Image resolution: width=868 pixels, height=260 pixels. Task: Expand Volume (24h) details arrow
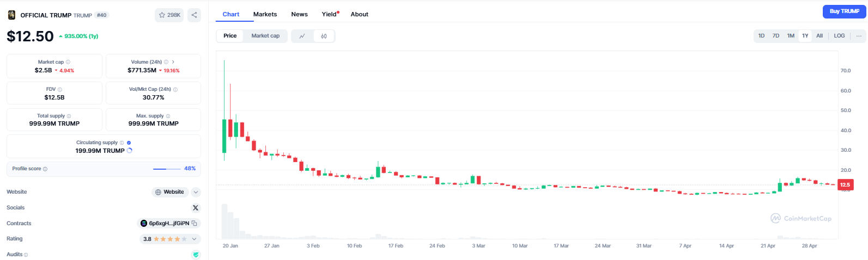(173, 62)
